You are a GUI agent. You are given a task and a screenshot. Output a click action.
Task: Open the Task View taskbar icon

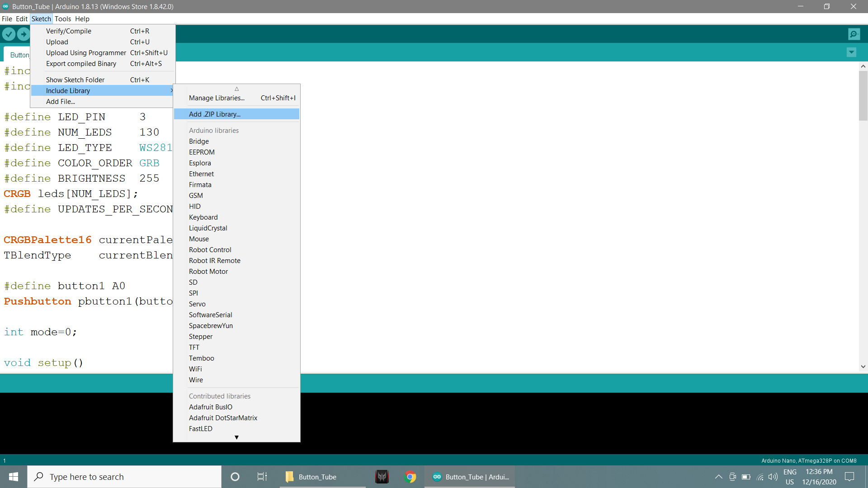click(x=262, y=477)
